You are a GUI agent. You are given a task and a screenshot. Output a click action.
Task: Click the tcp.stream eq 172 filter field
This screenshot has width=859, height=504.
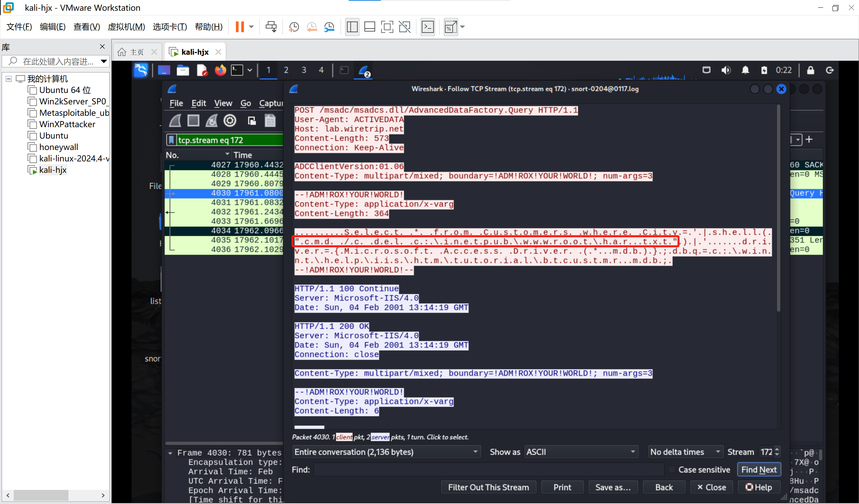230,140
